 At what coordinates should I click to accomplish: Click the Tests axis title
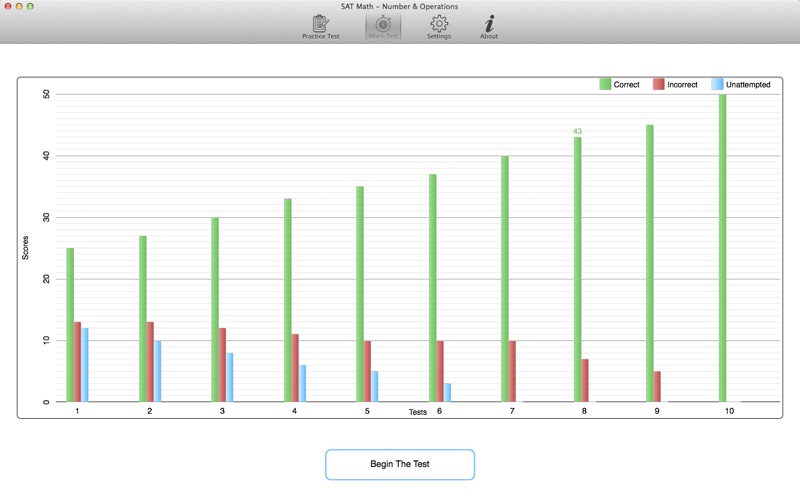pos(417,412)
